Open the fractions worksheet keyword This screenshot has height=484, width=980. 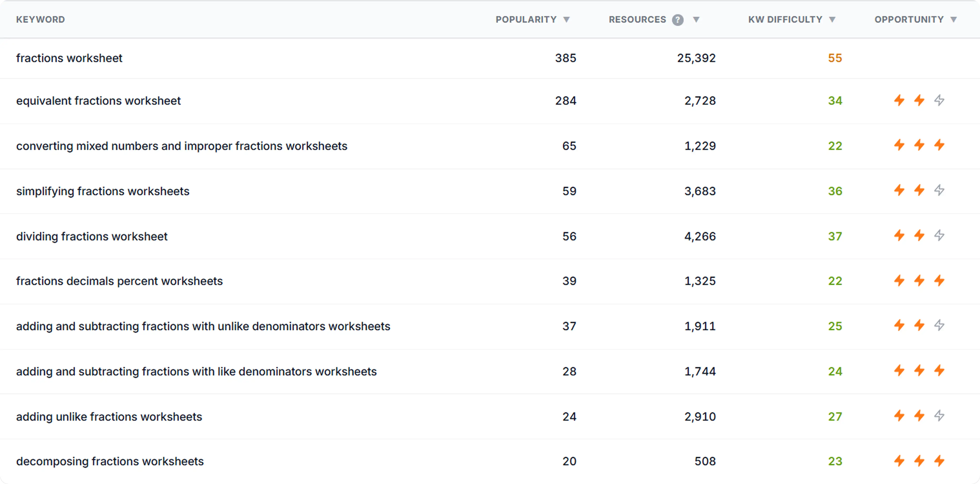pyautogui.click(x=69, y=58)
